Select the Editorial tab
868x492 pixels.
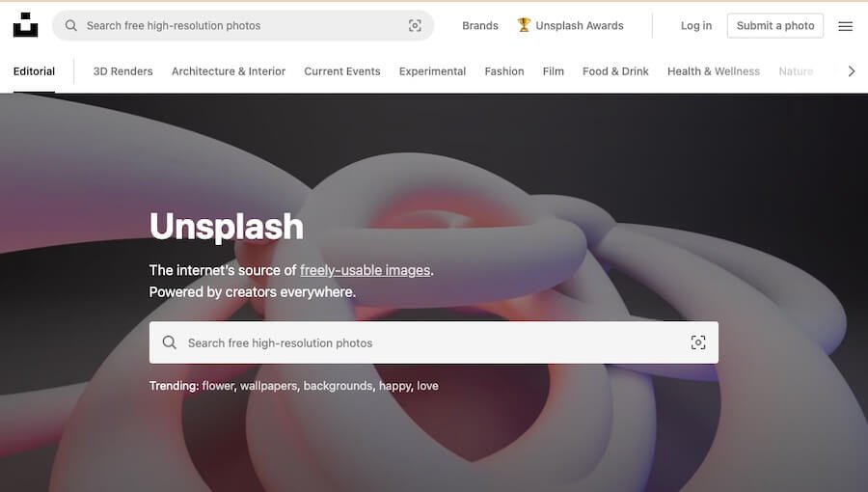(35, 71)
